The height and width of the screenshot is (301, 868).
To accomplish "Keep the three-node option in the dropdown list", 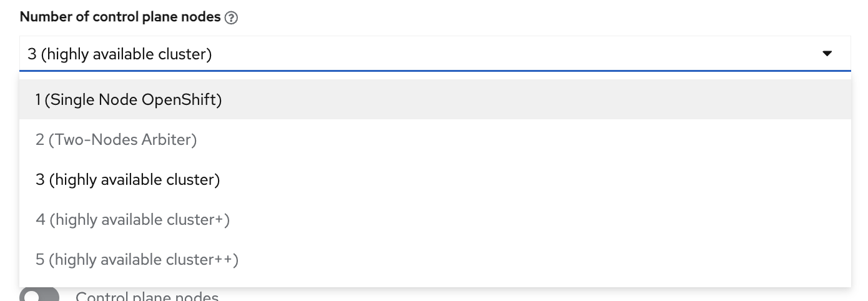I will tap(128, 179).
